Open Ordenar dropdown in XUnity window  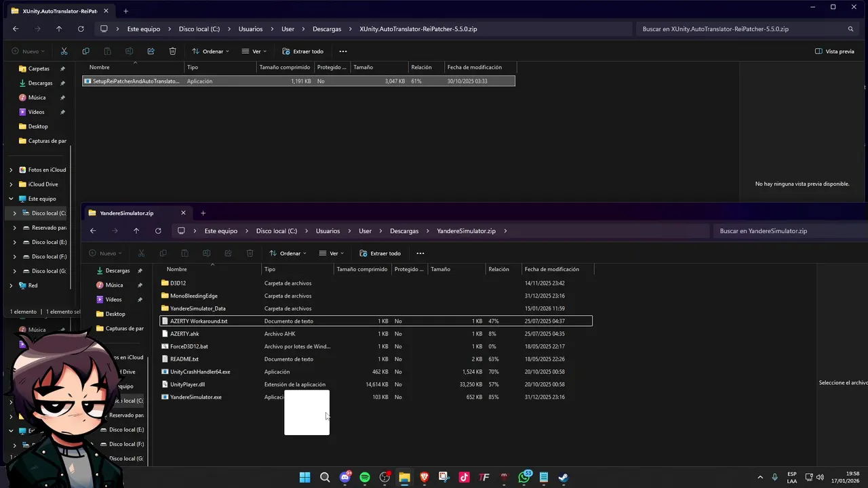click(210, 52)
